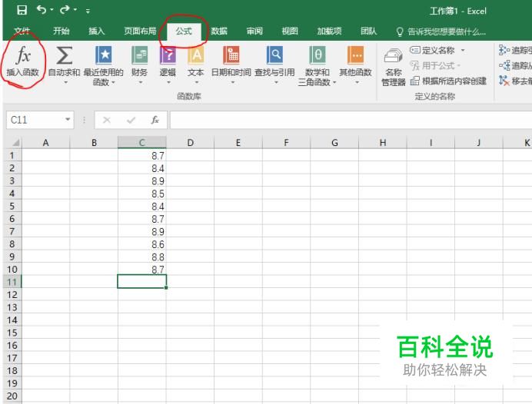Open the Logical (逻辑) functions icon

(x=168, y=55)
